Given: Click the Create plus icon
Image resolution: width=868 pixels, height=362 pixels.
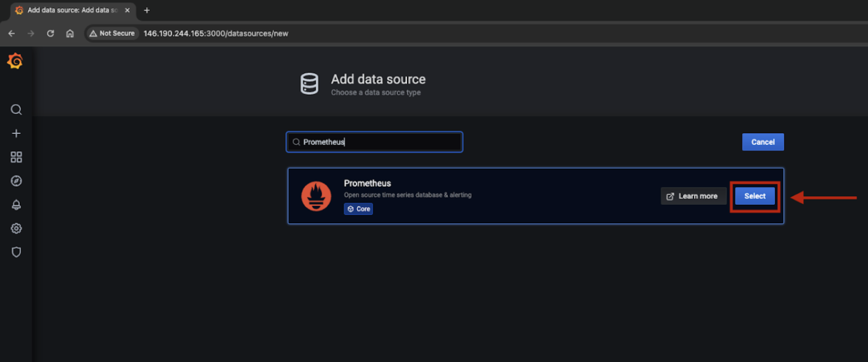Looking at the screenshot, I should 16,133.
